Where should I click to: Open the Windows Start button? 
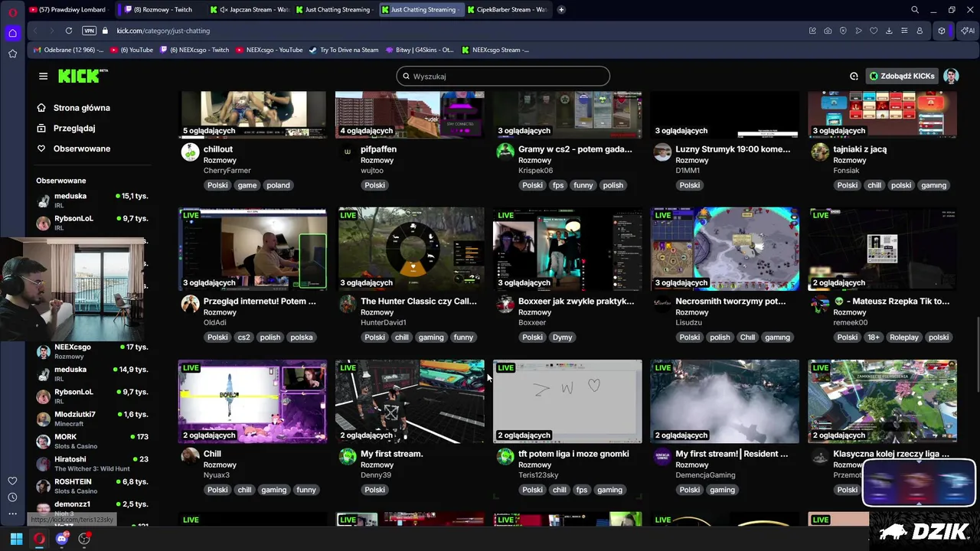click(x=16, y=539)
